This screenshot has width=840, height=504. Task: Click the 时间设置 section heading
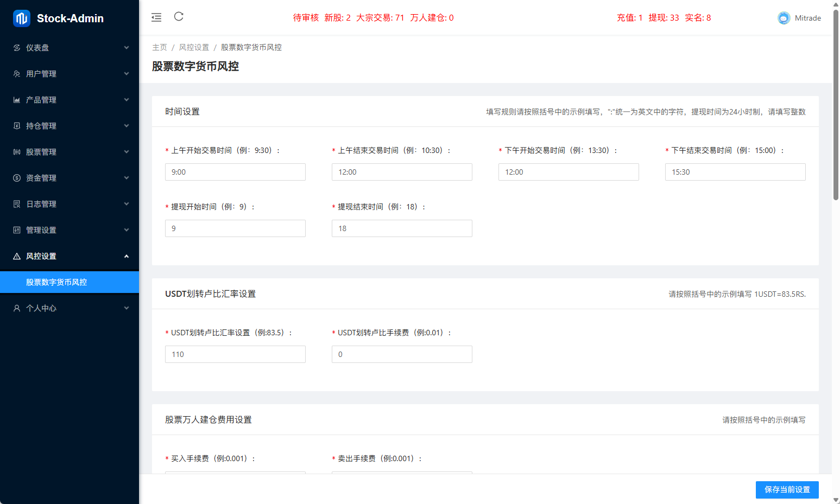(x=182, y=111)
